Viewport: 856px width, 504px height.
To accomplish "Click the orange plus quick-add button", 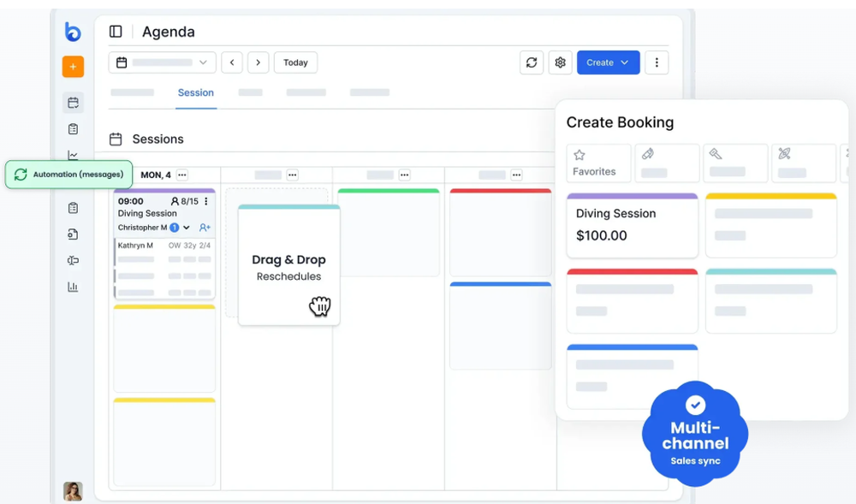I will coord(73,67).
